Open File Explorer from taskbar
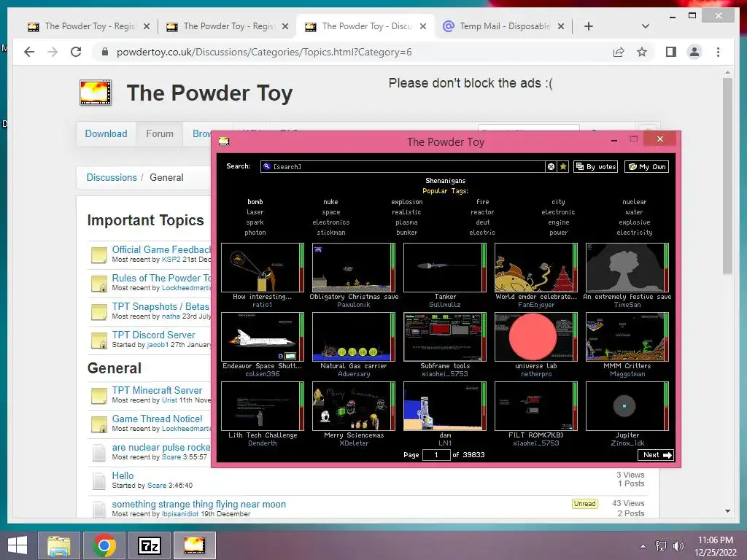Screen dimensions: 747x560 point(59,545)
